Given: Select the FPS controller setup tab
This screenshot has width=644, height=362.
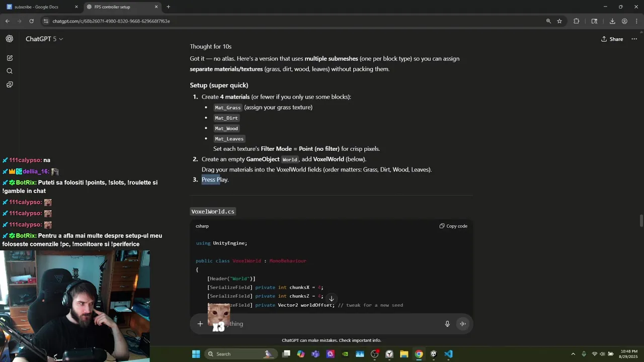Looking at the screenshot, I should point(122,7).
